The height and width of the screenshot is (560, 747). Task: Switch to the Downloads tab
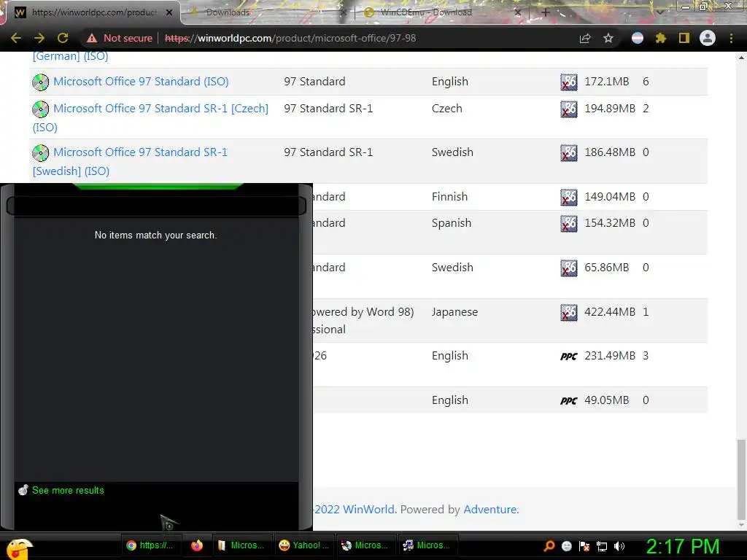click(x=228, y=12)
